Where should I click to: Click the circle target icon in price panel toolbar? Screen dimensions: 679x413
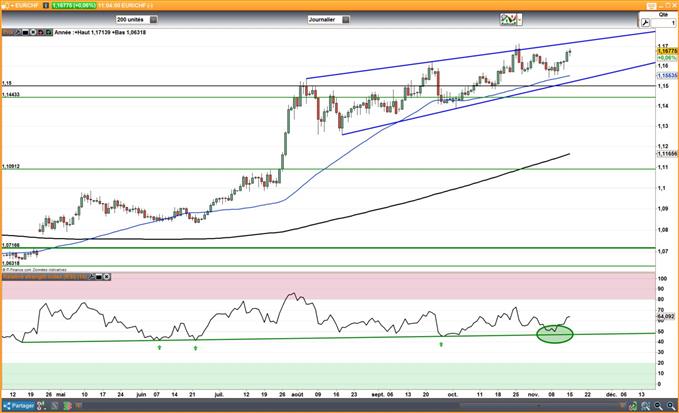click(x=33, y=32)
